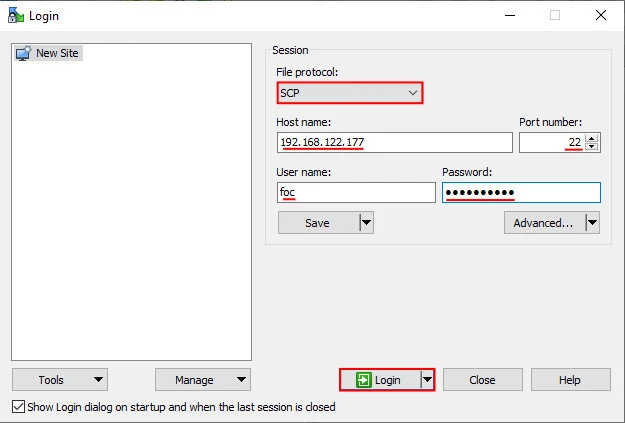Image resolution: width=625 pixels, height=423 pixels.
Task: Increase port number with up arrow
Action: point(592,138)
